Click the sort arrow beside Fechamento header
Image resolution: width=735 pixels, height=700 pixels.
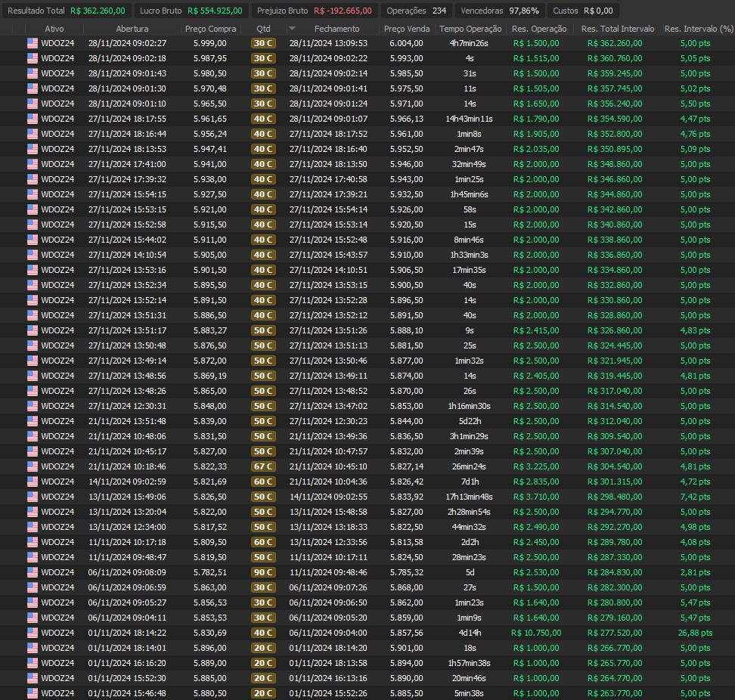pos(293,29)
